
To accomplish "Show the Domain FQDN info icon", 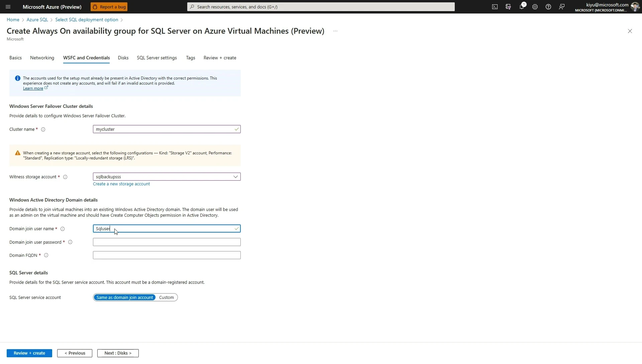I will pos(46,255).
